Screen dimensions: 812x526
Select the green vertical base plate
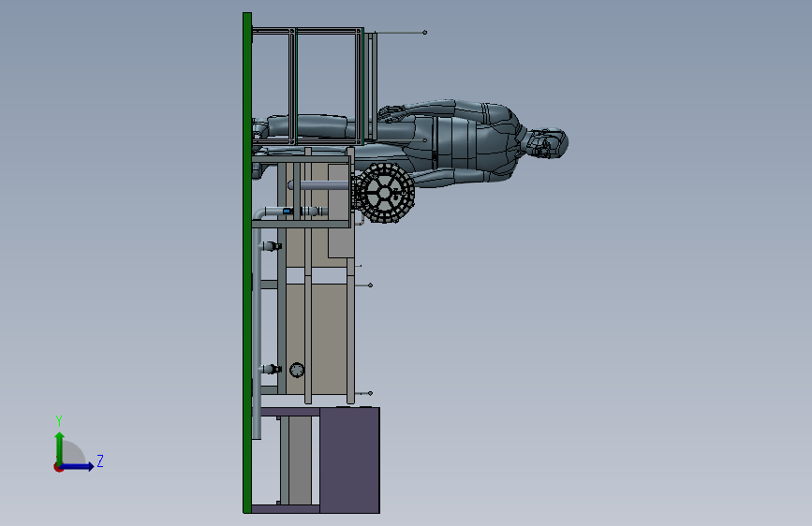click(247, 263)
